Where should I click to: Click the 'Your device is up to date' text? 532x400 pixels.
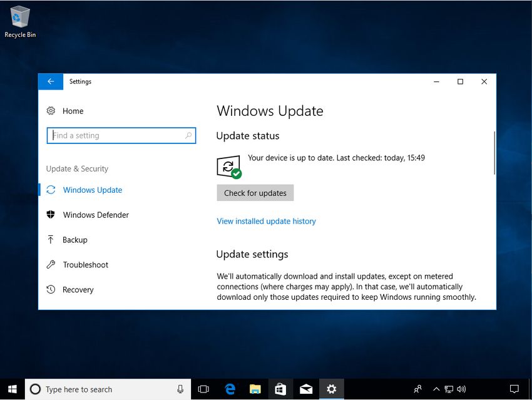(x=291, y=158)
